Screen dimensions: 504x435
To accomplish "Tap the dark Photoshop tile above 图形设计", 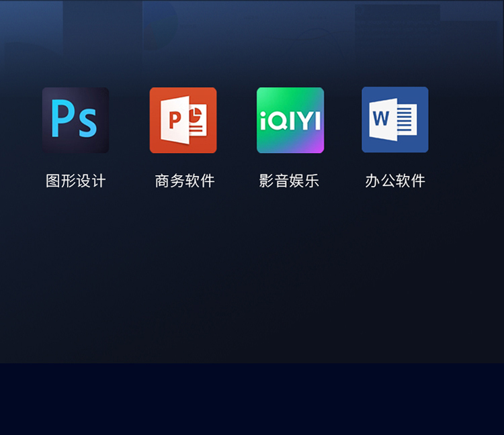I will 75,120.
